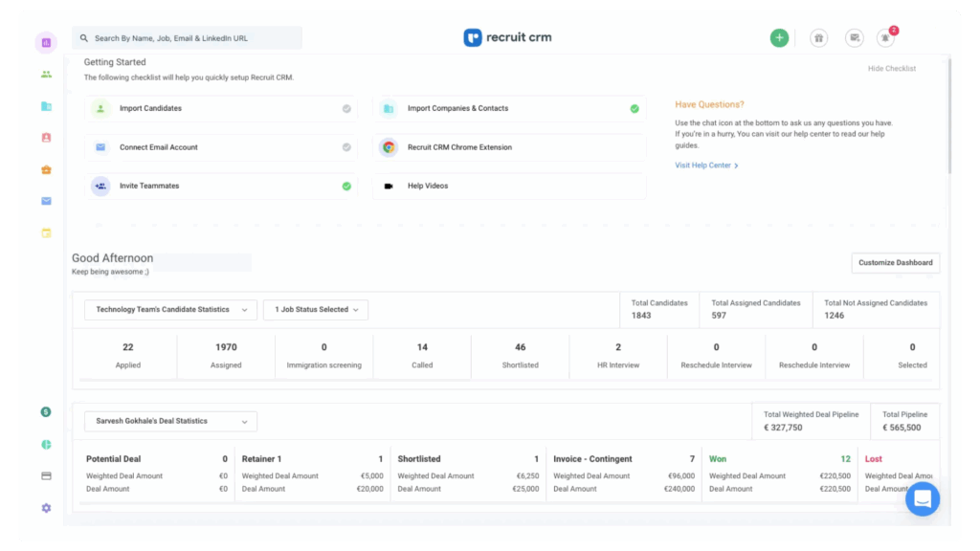The width and height of the screenshot is (980, 551).
Task: Select the Companies sidebar icon
Action: click(x=45, y=107)
